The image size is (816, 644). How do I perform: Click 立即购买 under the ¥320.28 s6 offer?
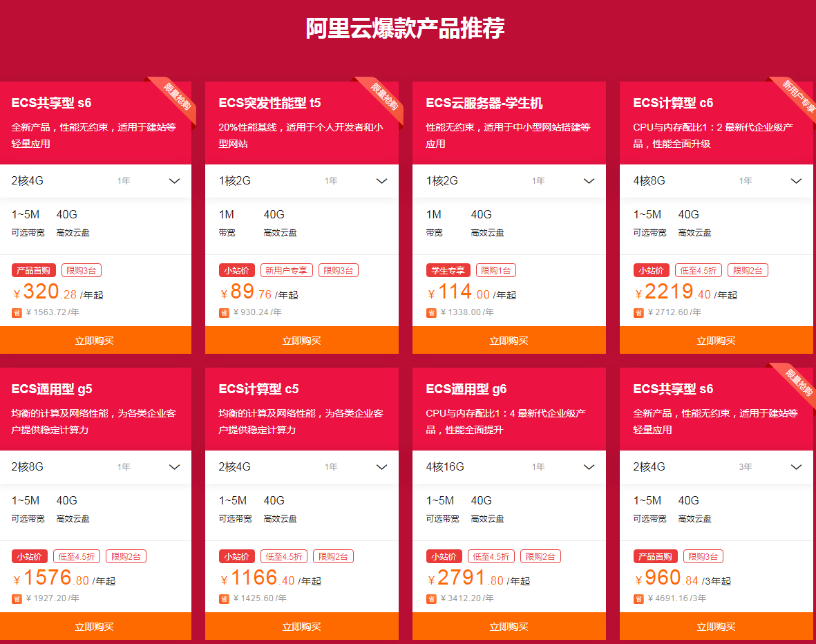[96, 341]
